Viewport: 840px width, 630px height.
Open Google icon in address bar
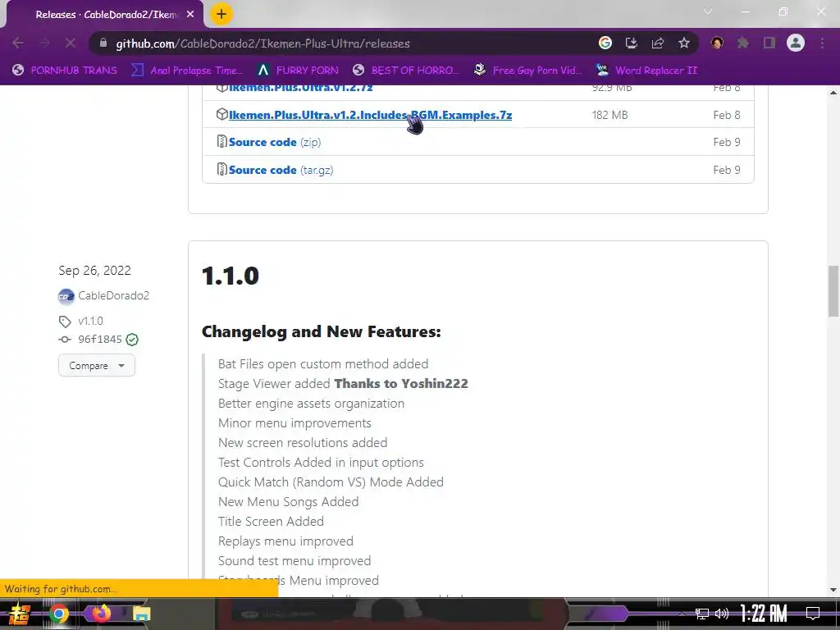pyautogui.click(x=605, y=43)
